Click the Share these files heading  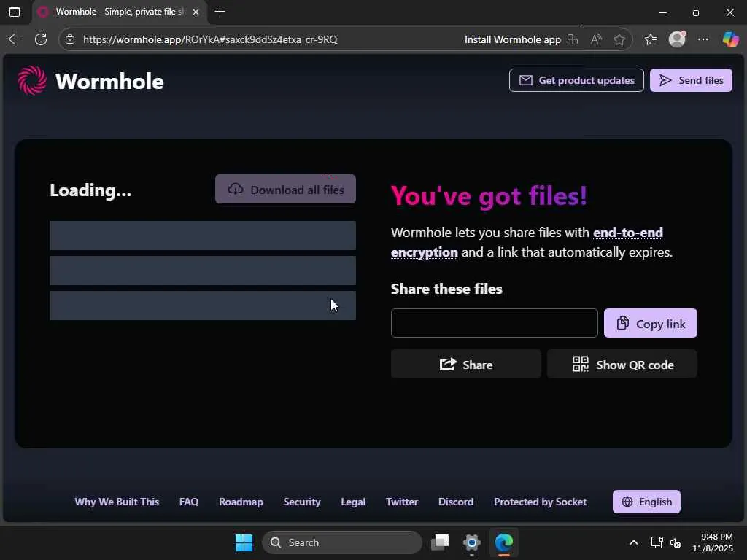click(x=447, y=289)
